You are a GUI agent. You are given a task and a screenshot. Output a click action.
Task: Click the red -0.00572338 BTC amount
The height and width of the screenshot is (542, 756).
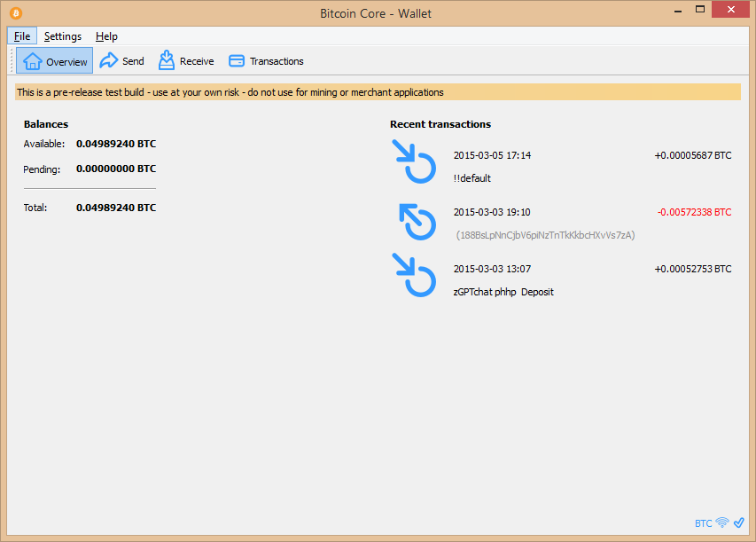tap(694, 212)
